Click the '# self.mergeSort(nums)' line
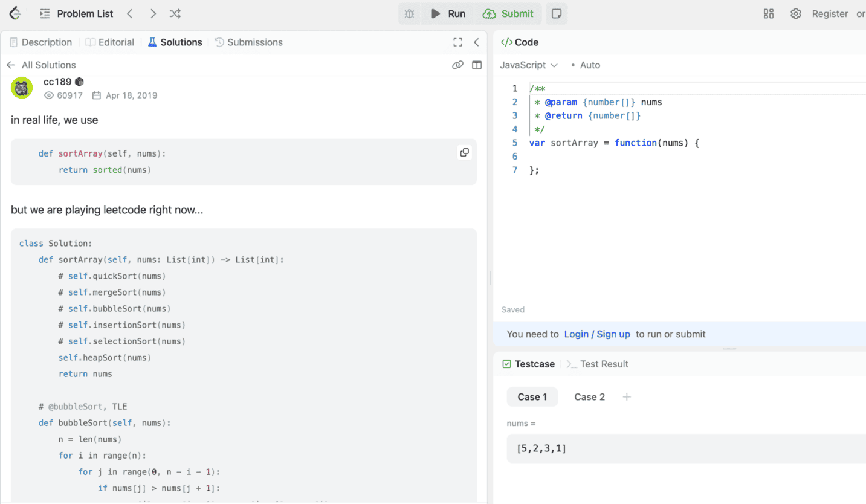This screenshot has width=866, height=504. (x=112, y=292)
